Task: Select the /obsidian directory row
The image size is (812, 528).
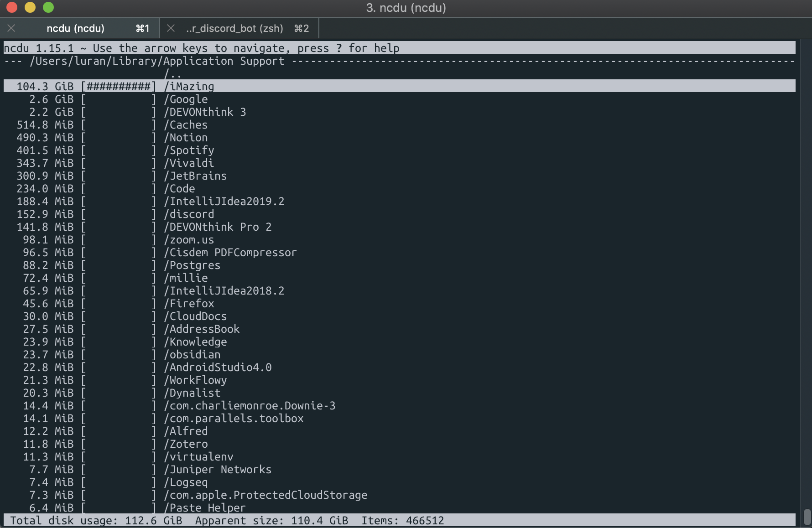Action: click(x=400, y=354)
